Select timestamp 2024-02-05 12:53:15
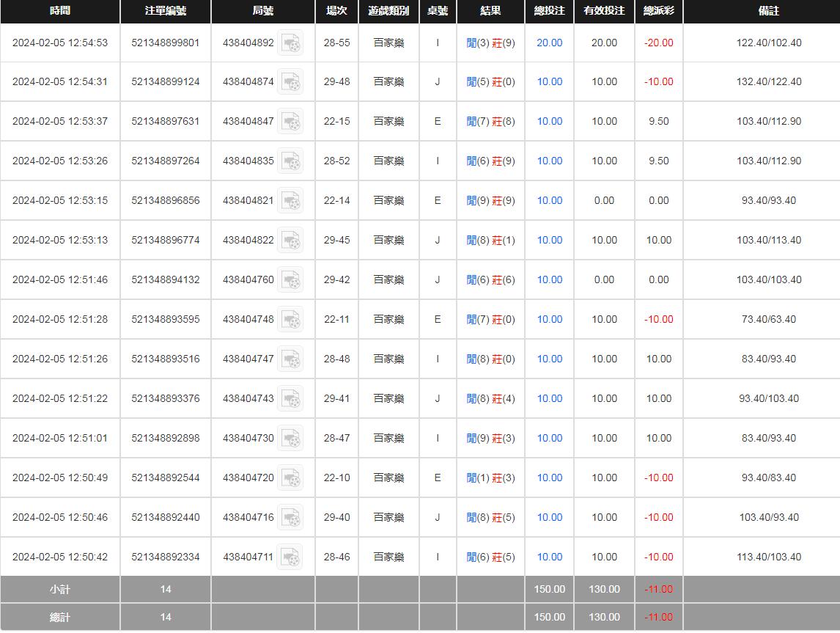 coord(60,200)
